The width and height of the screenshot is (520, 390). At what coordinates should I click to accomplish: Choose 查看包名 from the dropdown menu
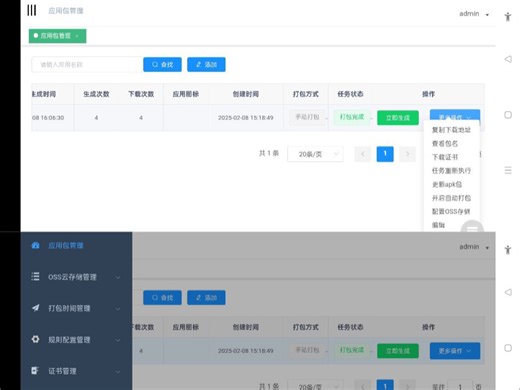coord(445,143)
